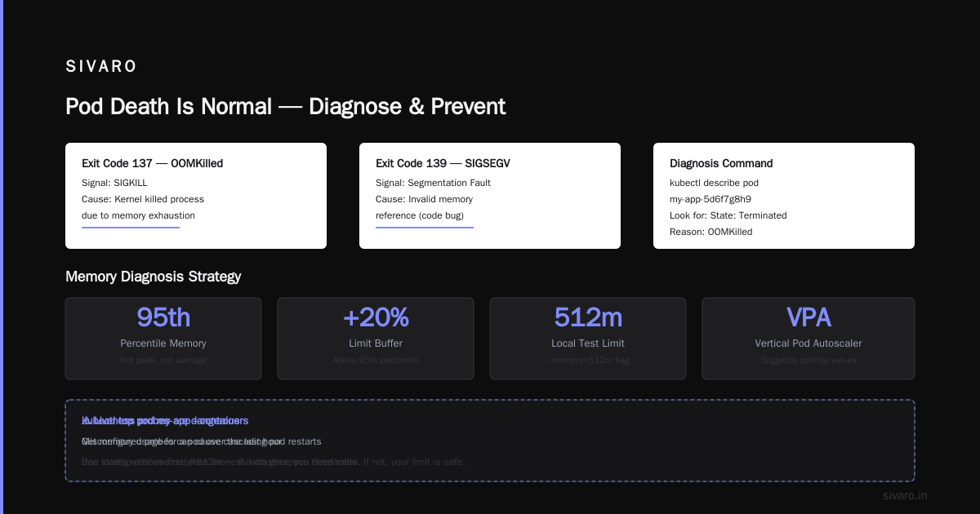The height and width of the screenshot is (514, 980).
Task: Click 'due to memory exhaustion' line
Action: coord(139,215)
